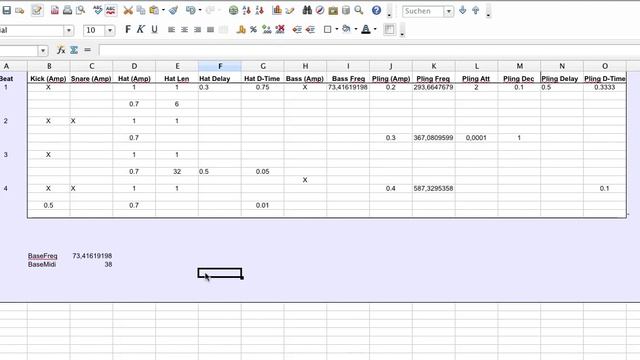
Task: Click the Save document icon
Action: click(x=7, y=11)
